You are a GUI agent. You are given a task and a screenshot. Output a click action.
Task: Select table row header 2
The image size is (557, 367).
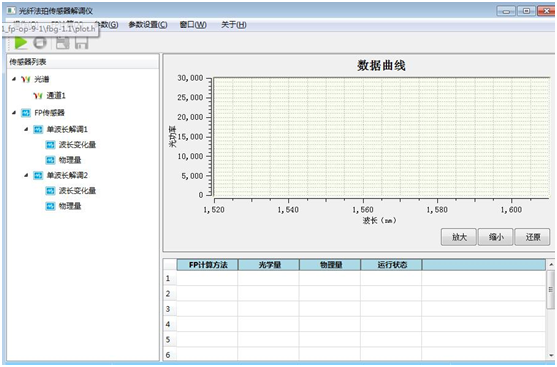click(x=170, y=294)
